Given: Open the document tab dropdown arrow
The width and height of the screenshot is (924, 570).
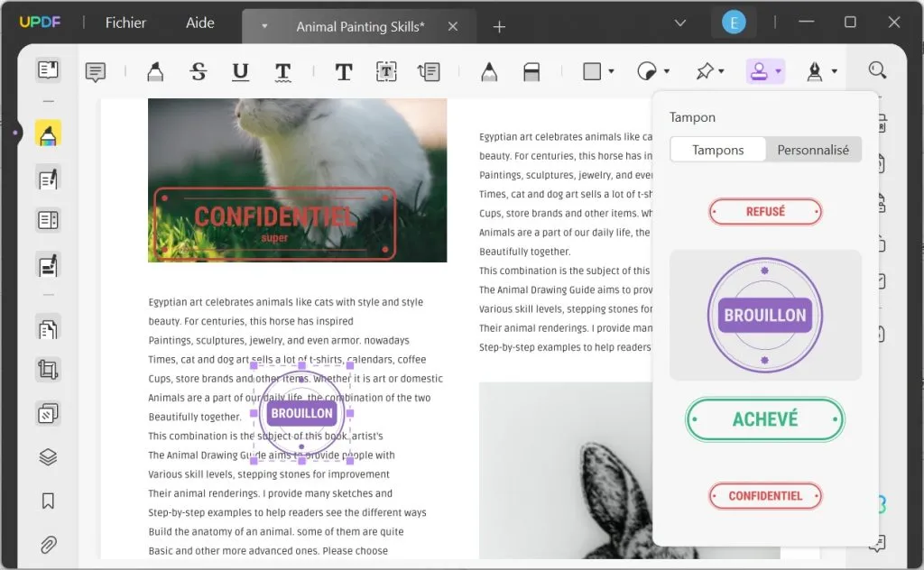Looking at the screenshot, I should (264, 26).
